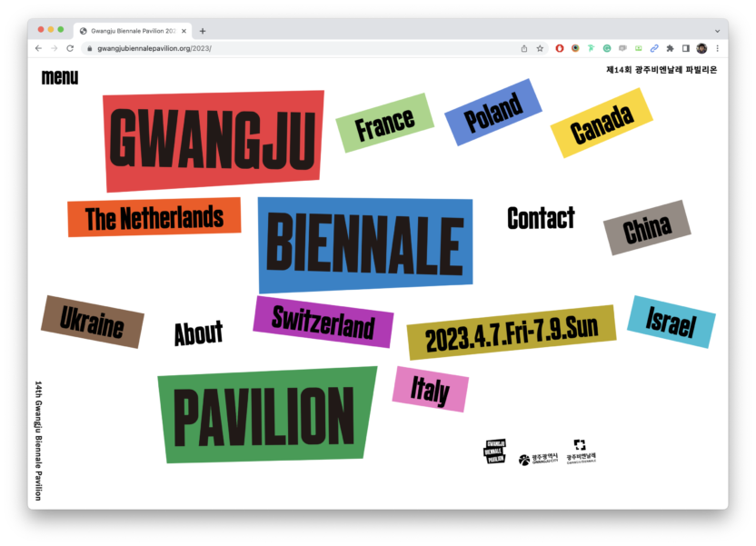Go to the Contact page

(x=541, y=218)
